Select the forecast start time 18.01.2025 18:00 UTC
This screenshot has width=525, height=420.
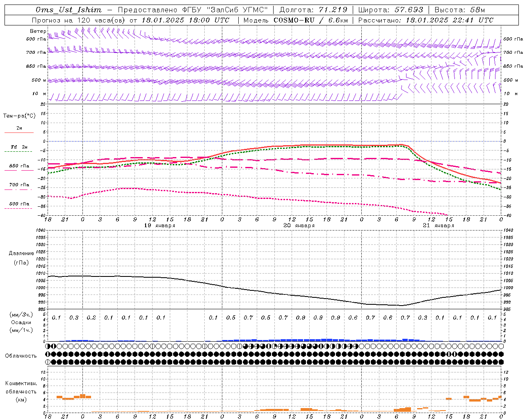tap(186, 20)
